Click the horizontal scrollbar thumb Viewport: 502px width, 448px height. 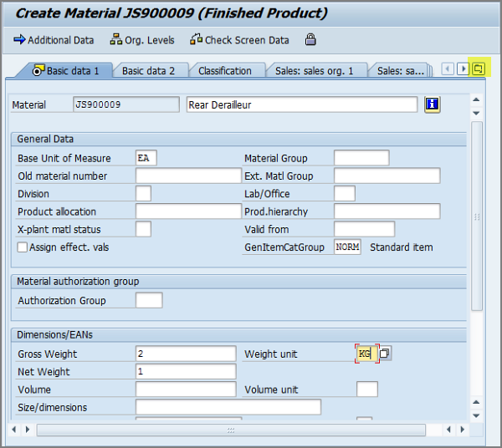click(231, 430)
